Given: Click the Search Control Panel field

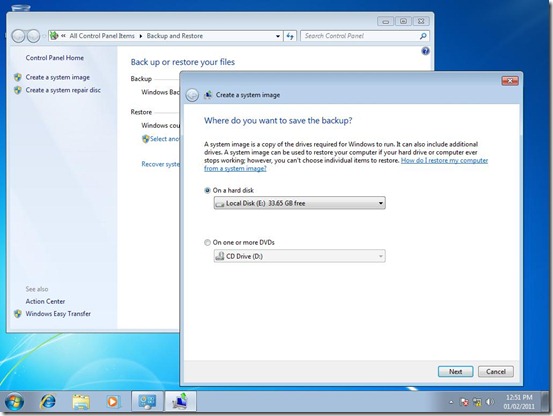Looking at the screenshot, I should pos(360,36).
